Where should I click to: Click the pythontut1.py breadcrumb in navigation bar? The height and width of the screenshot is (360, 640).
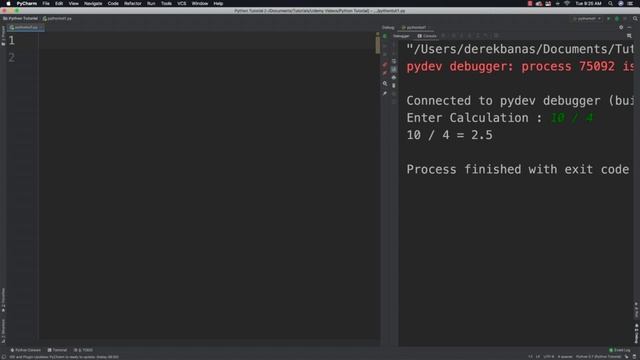[57, 18]
